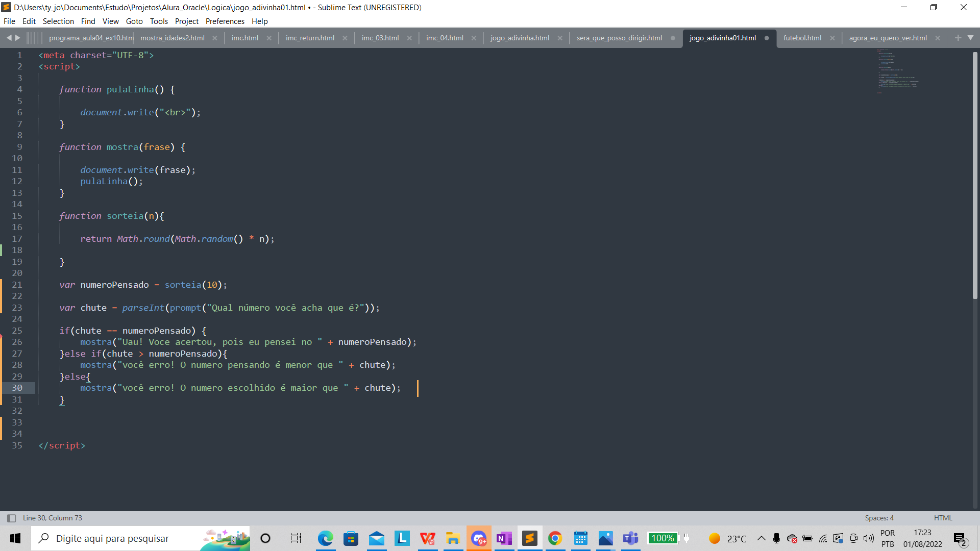
Task: Change syntax via HTML status label
Action: click(x=943, y=518)
